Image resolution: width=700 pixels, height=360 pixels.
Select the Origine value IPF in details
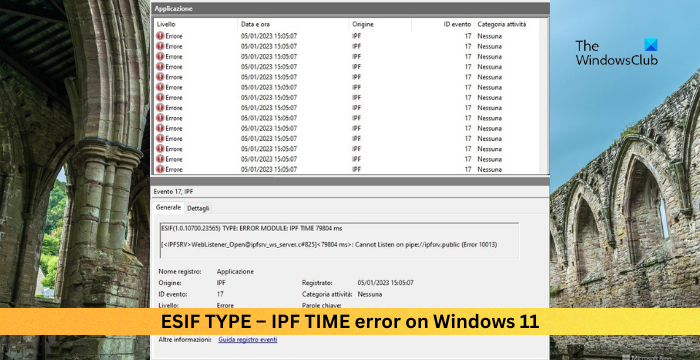click(221, 283)
